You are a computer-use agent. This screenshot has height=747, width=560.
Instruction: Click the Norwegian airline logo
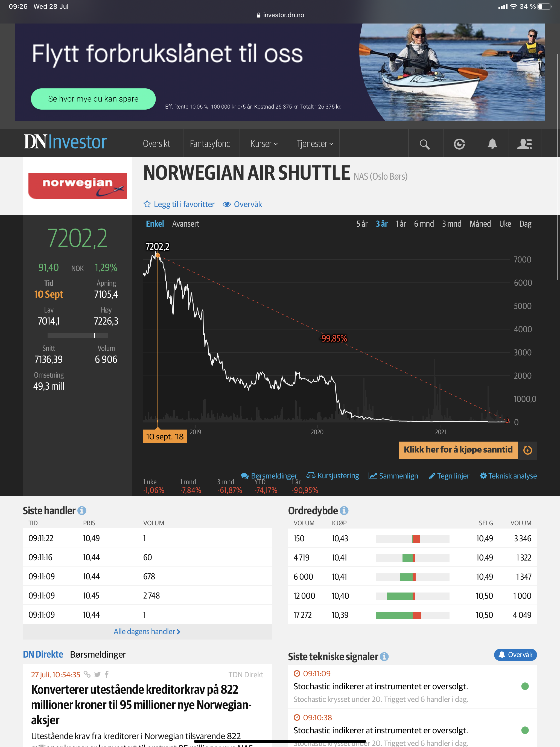(78, 186)
